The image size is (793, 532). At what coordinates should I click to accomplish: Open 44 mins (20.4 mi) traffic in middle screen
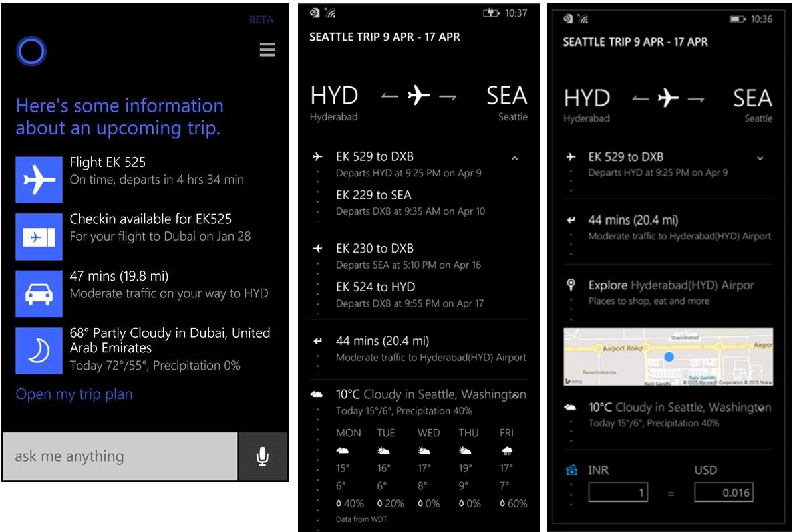(x=431, y=349)
